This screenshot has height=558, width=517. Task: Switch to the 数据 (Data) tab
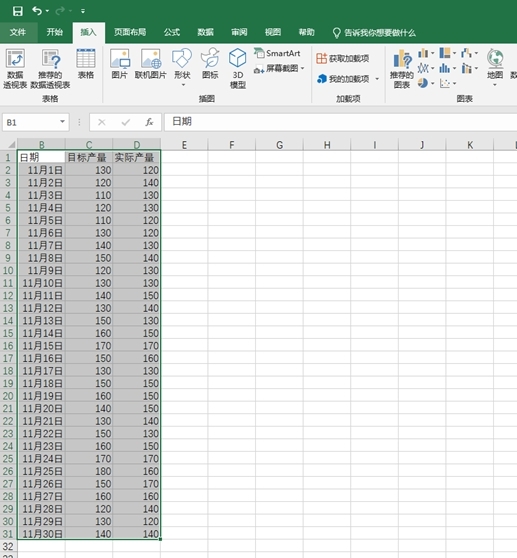[206, 32]
